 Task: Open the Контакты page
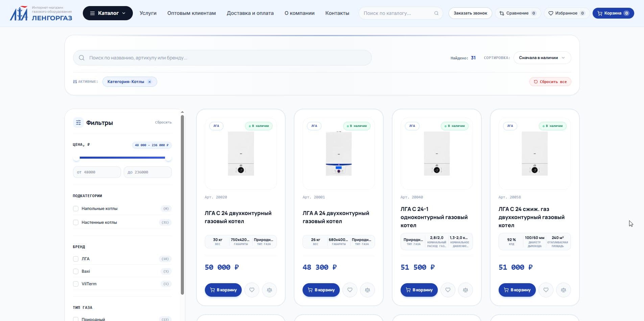point(337,13)
